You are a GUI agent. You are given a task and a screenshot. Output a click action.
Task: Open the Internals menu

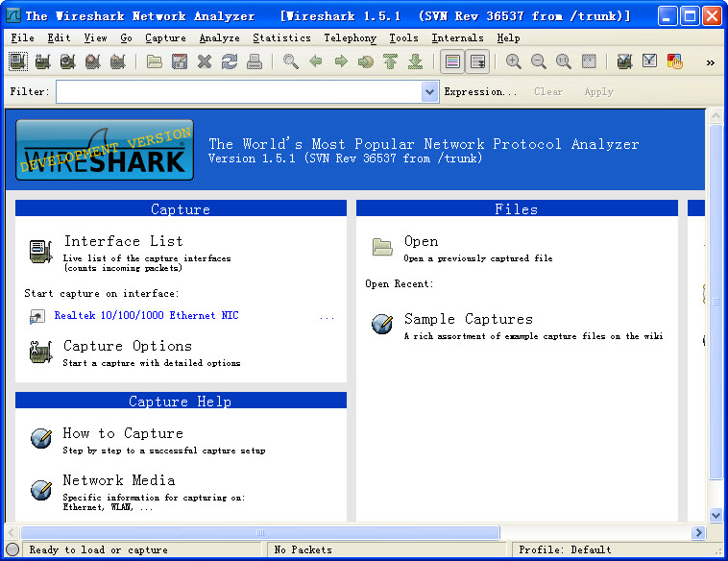coord(458,38)
